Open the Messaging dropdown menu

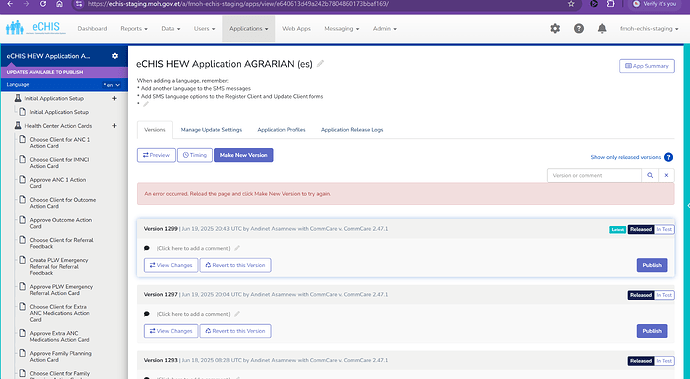pos(341,29)
